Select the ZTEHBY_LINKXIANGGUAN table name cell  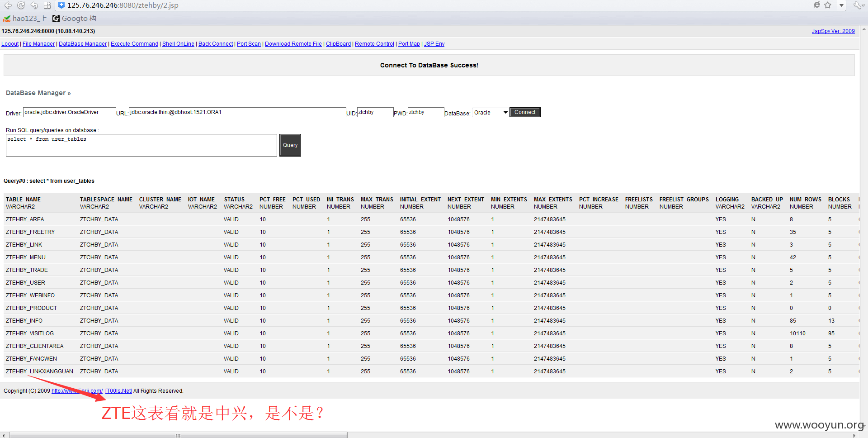pos(39,371)
